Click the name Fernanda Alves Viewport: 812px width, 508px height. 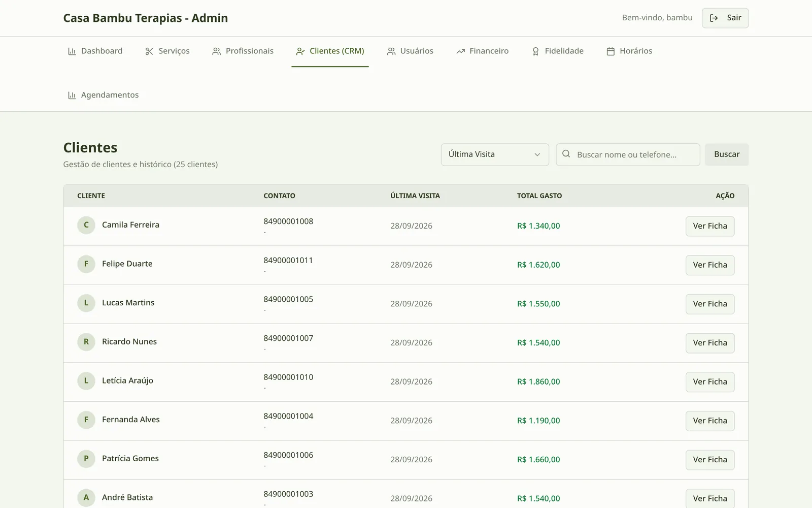click(131, 420)
